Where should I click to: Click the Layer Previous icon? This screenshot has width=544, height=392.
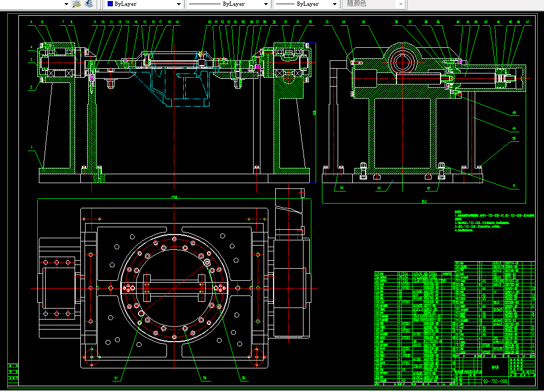coord(89,4)
